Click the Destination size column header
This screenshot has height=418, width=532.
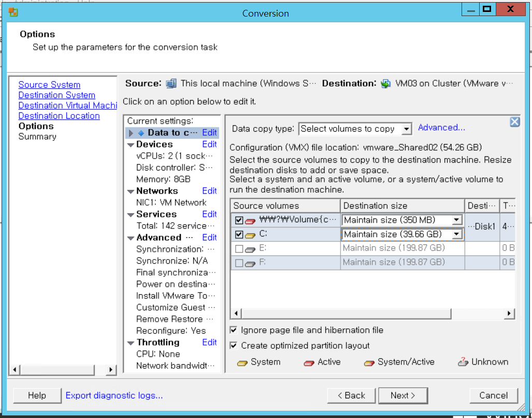(x=402, y=206)
